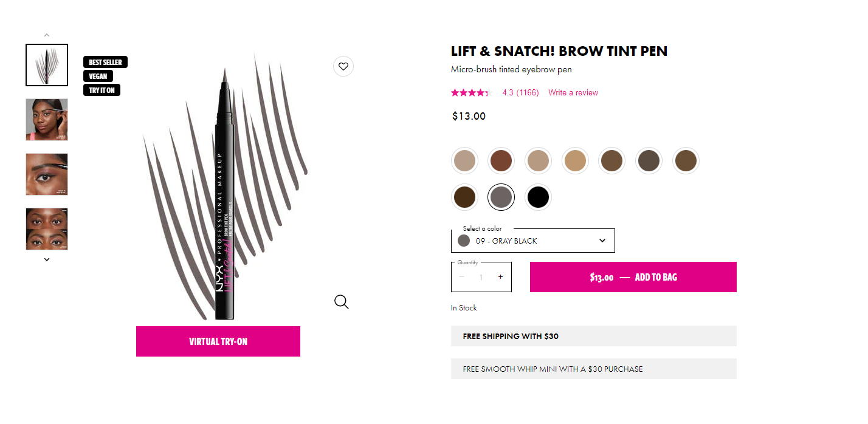
Task: Open the close-up eye thumbnail
Action: pos(47,174)
